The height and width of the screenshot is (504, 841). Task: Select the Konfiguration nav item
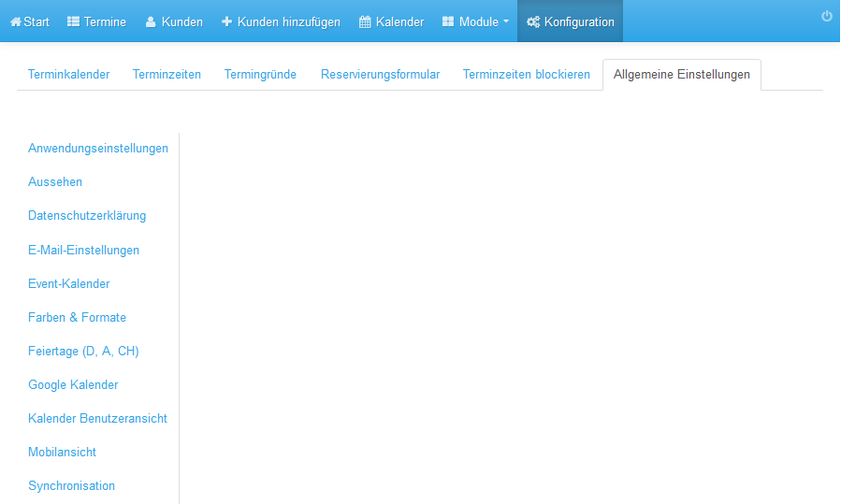pyautogui.click(x=570, y=22)
